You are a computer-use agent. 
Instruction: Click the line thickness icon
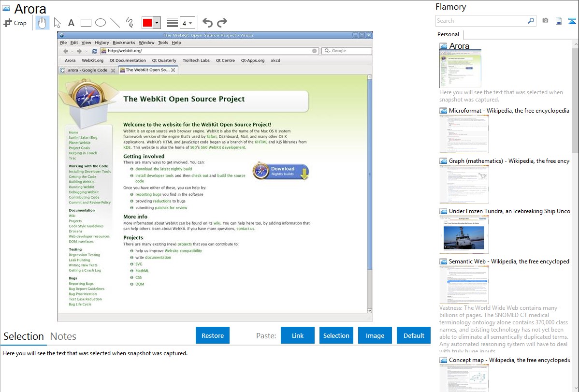172,23
